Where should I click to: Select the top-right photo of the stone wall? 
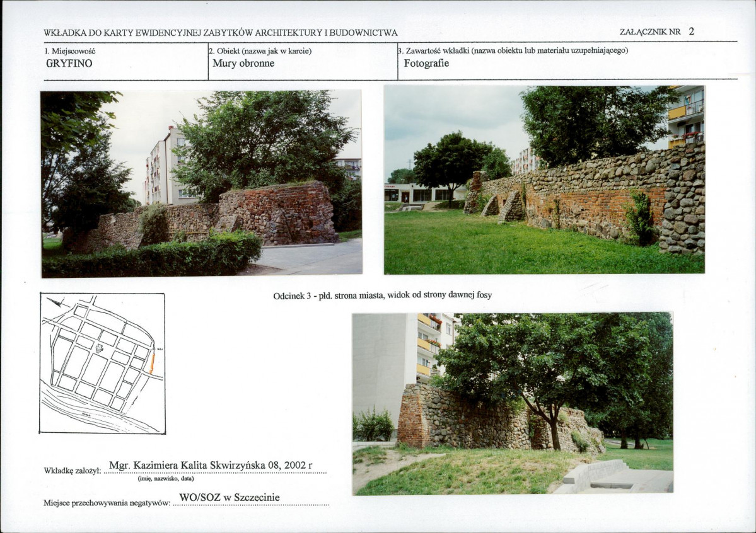[544, 180]
